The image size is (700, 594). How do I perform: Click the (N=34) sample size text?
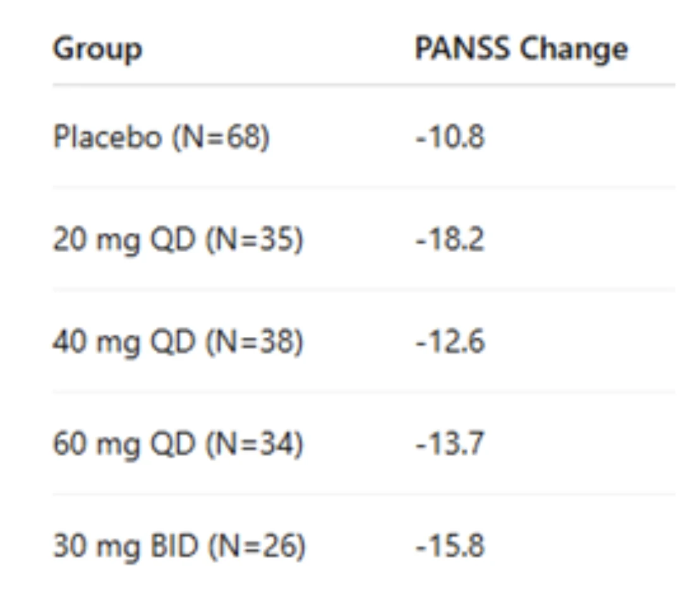point(254,444)
